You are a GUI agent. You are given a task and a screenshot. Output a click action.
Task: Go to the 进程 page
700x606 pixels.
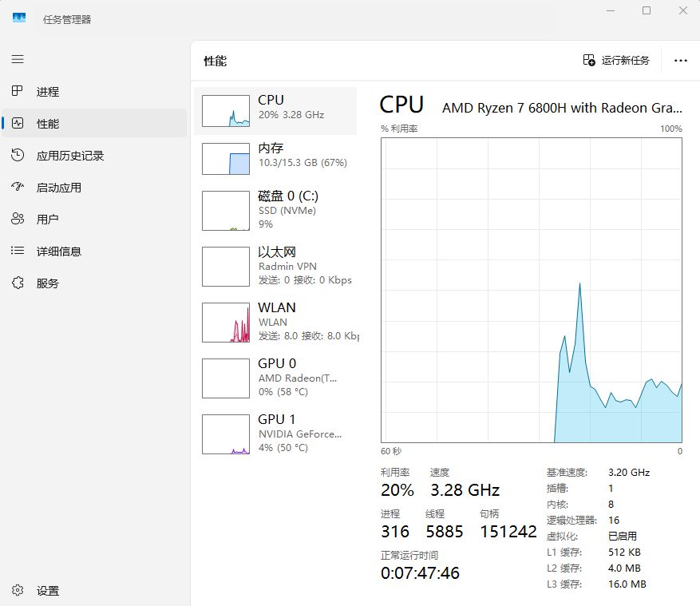(x=94, y=92)
